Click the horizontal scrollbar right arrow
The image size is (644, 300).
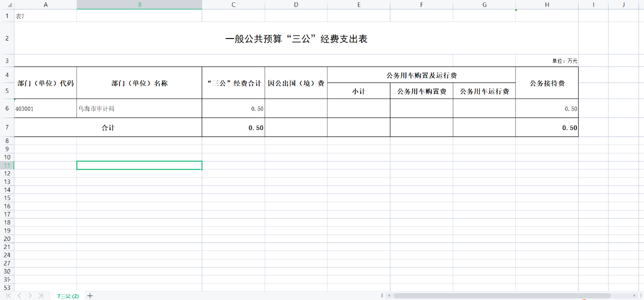click(634, 296)
